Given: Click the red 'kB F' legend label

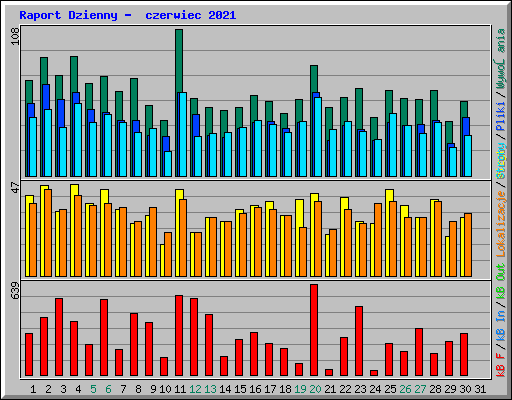Looking at the screenshot, I should tap(500, 365).
